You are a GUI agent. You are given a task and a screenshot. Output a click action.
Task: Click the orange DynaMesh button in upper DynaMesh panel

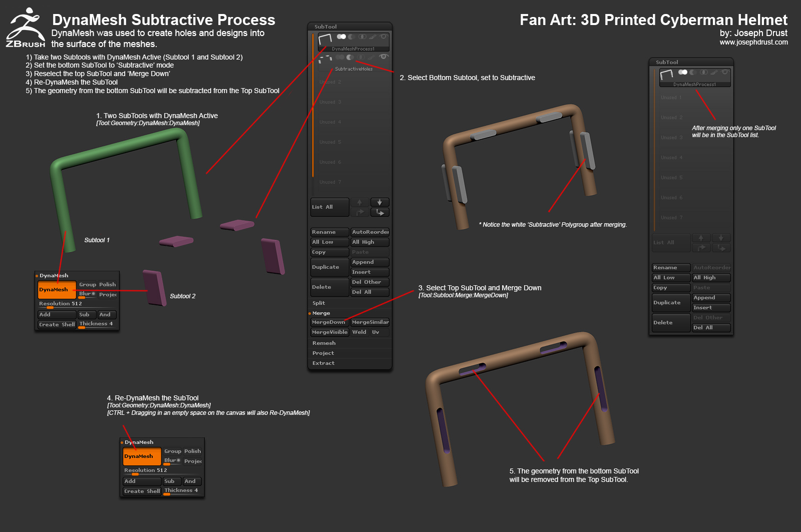[57, 290]
